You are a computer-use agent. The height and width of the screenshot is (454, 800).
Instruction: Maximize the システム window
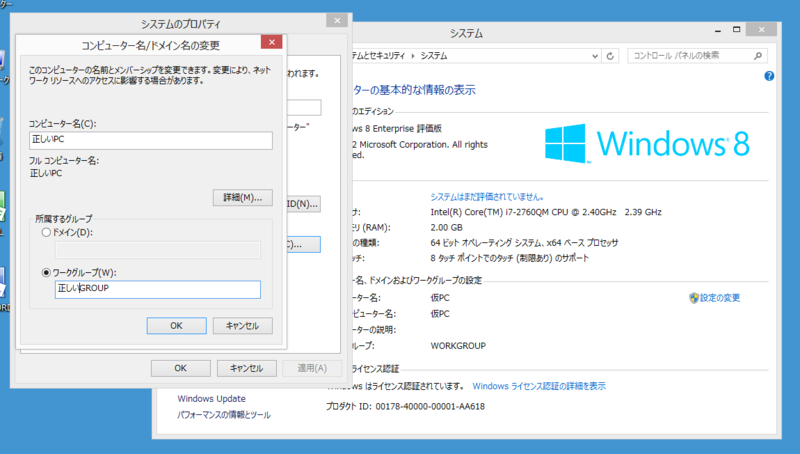[x=736, y=30]
